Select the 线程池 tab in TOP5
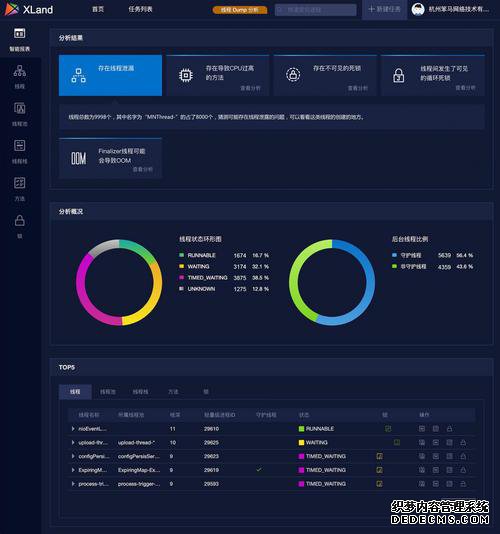 [108, 392]
